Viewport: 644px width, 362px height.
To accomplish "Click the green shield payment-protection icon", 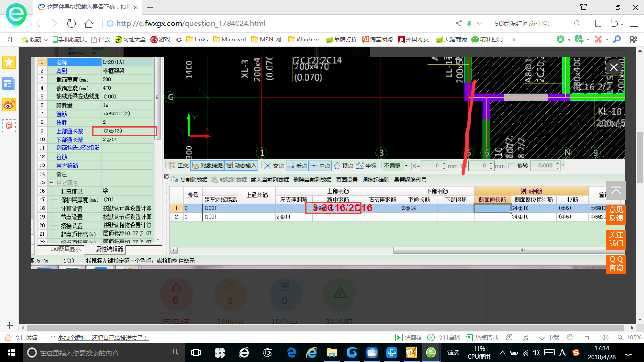I will pyautogui.click(x=561, y=40).
